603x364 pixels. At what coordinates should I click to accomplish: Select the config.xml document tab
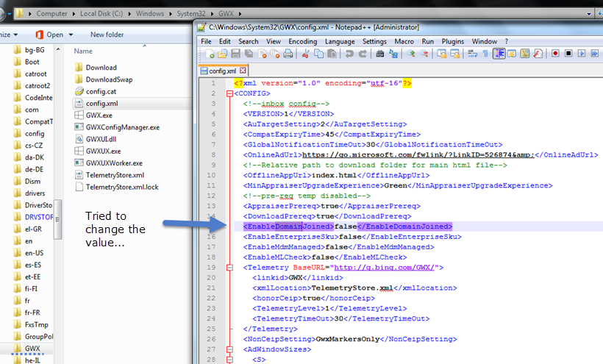tap(223, 71)
